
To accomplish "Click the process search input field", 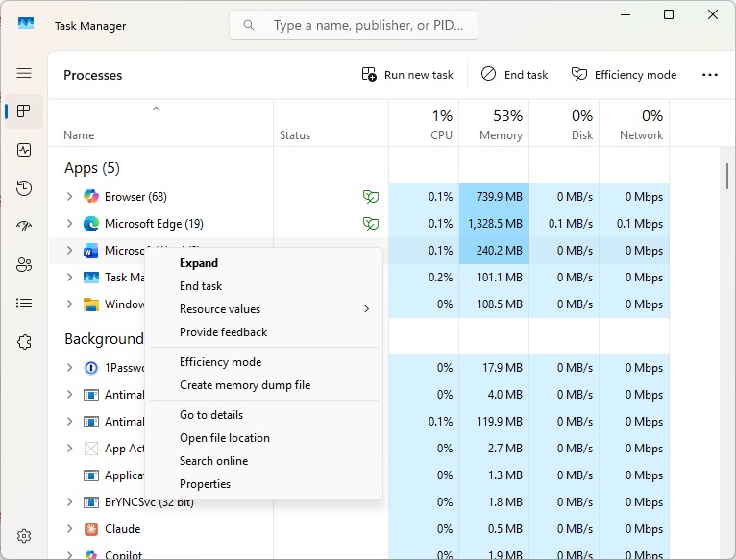I will coord(354,25).
